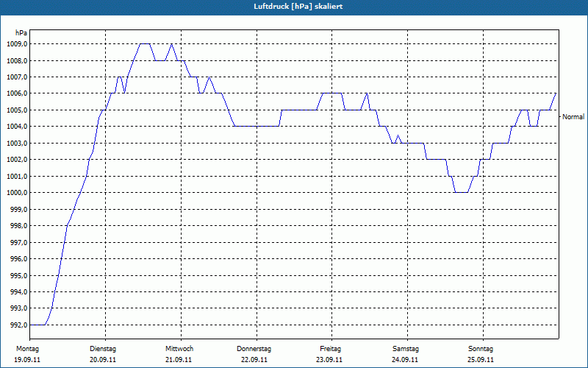Screen dimensions: 588x368
Task: Select the 'Sonntag' day label
Action: (x=481, y=349)
